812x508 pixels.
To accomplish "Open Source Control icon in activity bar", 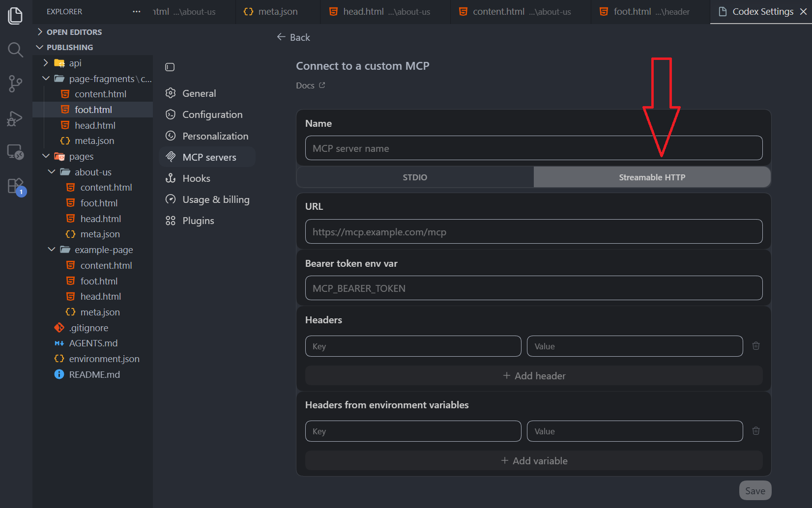I will pyautogui.click(x=15, y=84).
